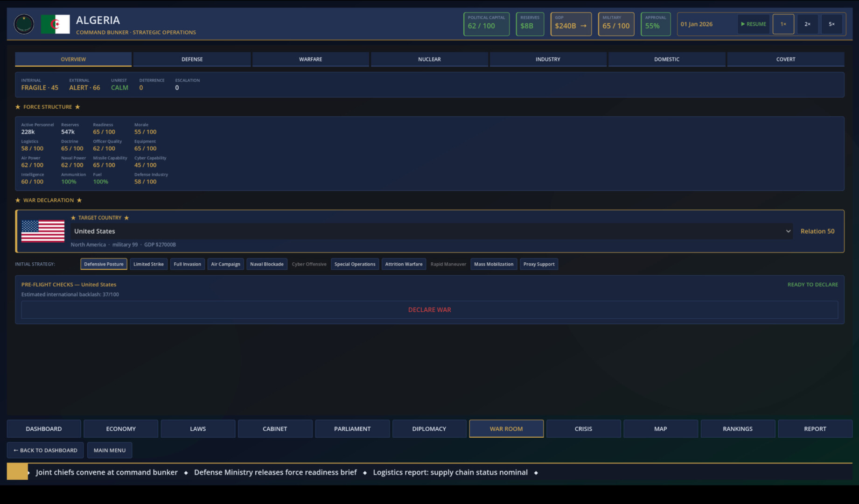This screenshot has width=859, height=504.
Task: Open the Laws screen
Action: (x=198, y=428)
